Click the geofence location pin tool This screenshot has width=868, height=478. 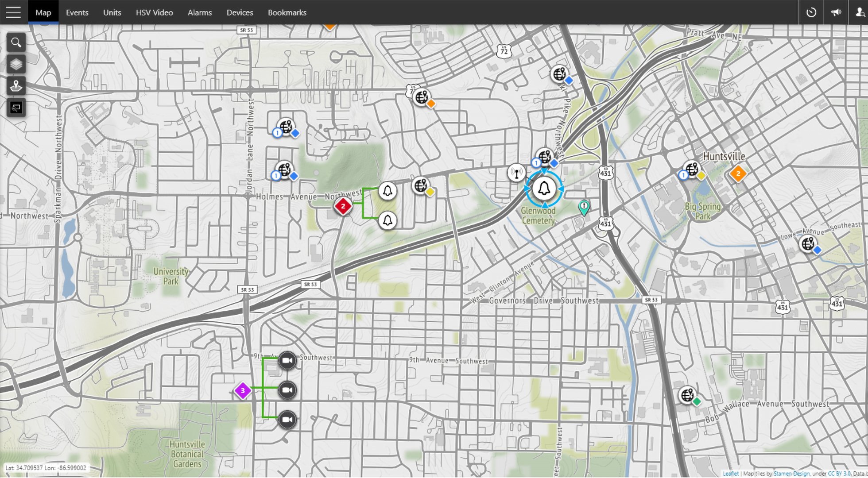[16, 86]
